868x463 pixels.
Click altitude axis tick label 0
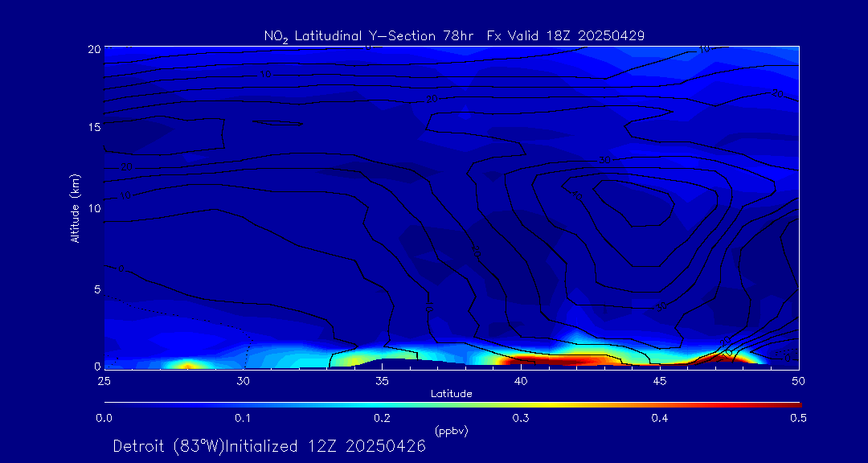pos(97,366)
